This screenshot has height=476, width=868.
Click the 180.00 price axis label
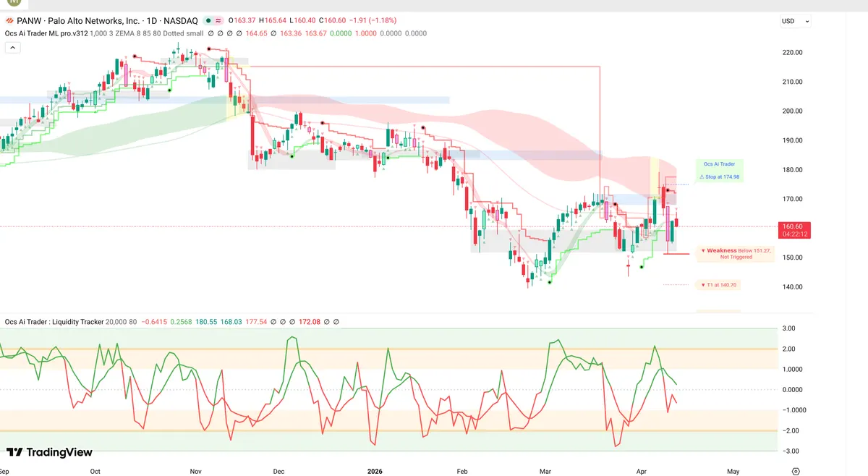[x=793, y=170]
